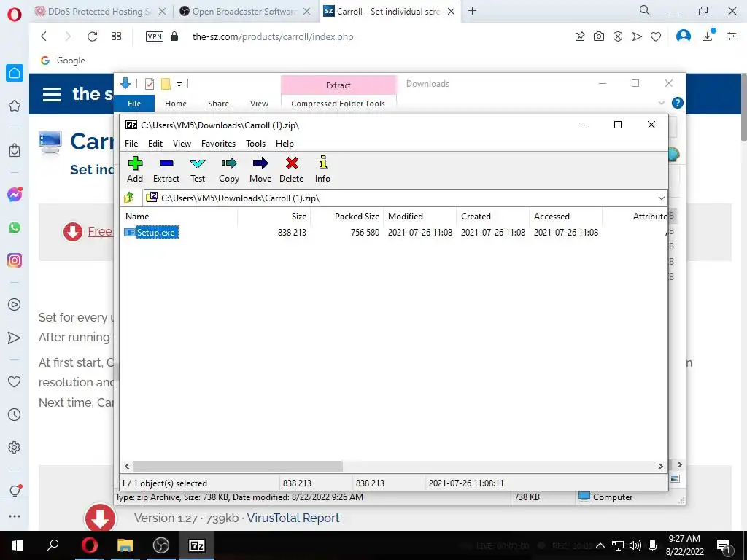Viewport: 747px width, 560px height.
Task: Open the Customize Quick Access Toolbar dropdown
Action: [179, 85]
